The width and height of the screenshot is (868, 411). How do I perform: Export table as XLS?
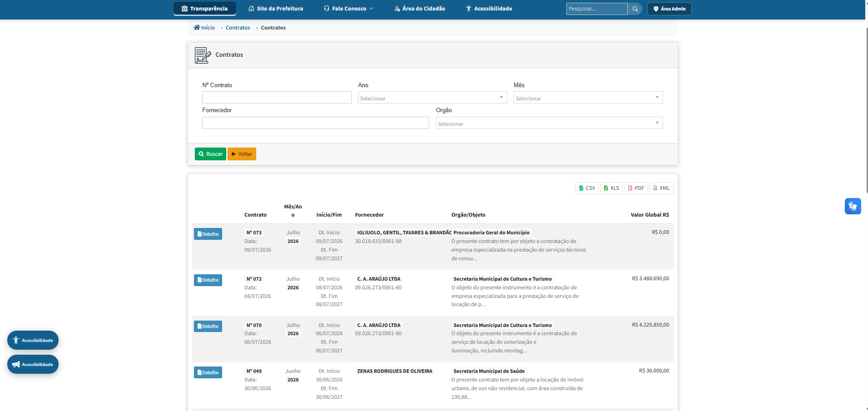pyautogui.click(x=611, y=188)
